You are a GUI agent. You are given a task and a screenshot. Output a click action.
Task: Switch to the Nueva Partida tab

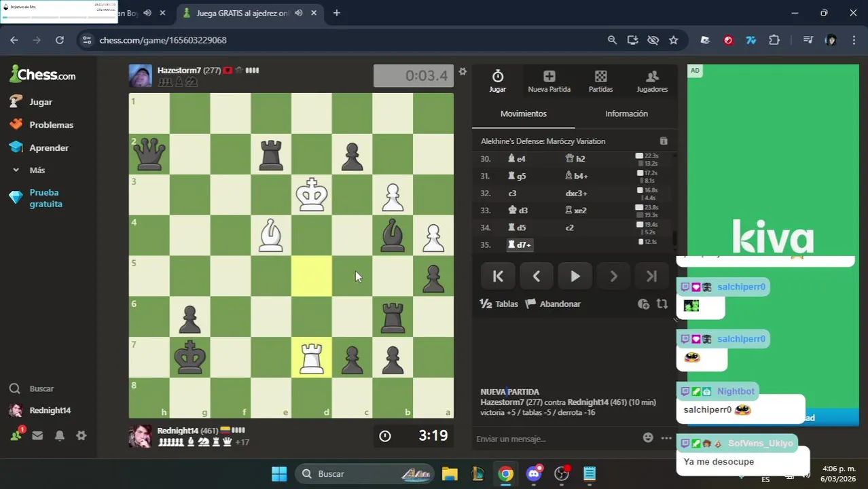(549, 81)
